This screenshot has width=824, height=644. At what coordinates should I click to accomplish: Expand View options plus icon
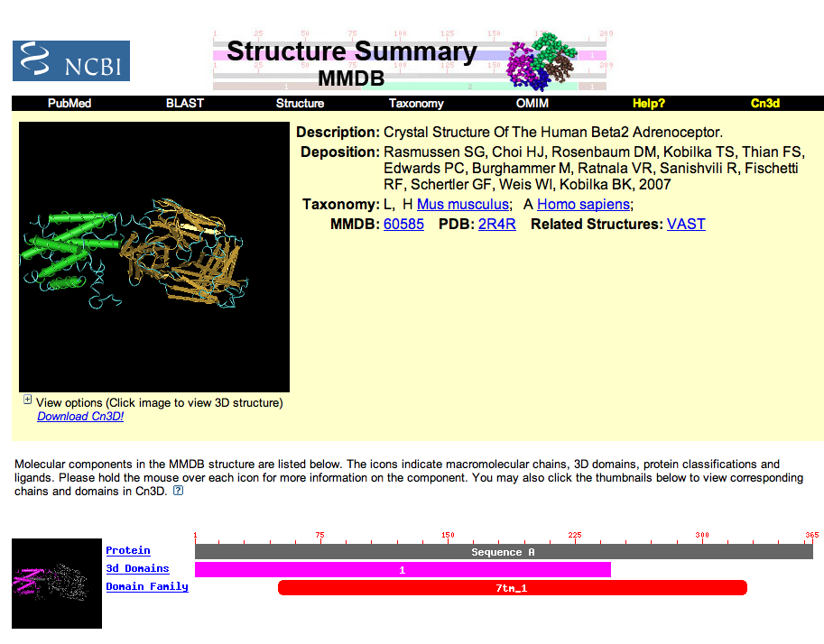click(x=27, y=400)
